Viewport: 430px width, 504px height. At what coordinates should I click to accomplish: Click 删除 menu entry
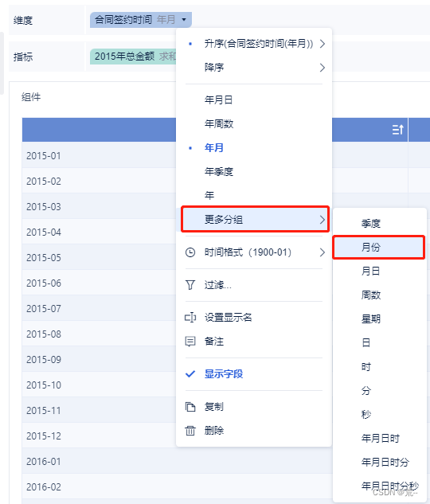click(x=254, y=431)
